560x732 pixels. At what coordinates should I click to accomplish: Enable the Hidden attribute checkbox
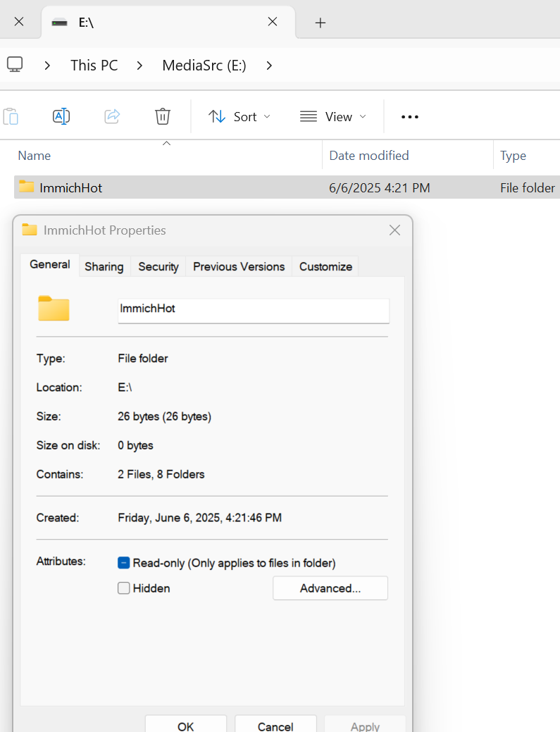click(x=124, y=588)
